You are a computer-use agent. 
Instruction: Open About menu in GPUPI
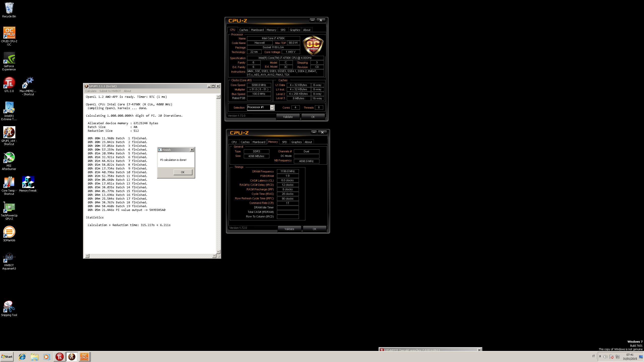tap(127, 91)
